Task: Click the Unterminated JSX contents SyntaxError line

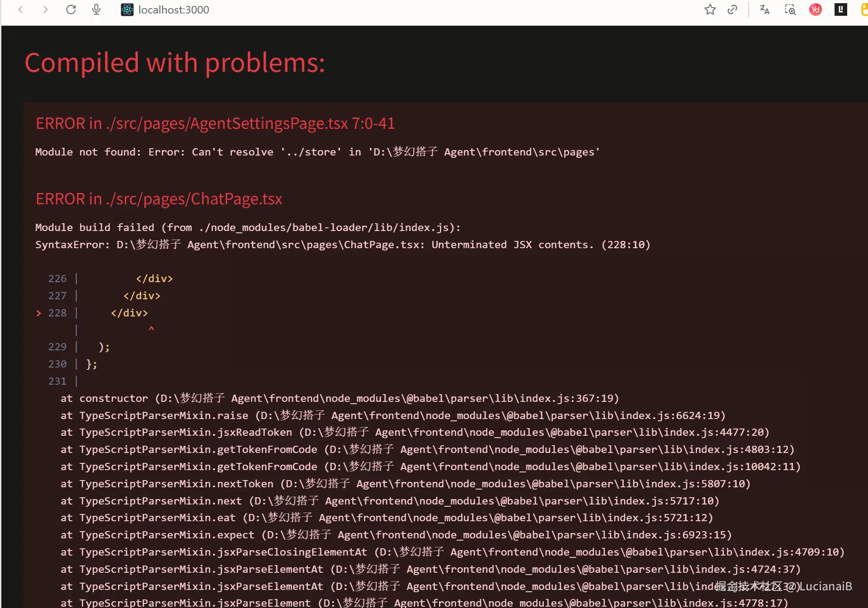Action: click(342, 245)
